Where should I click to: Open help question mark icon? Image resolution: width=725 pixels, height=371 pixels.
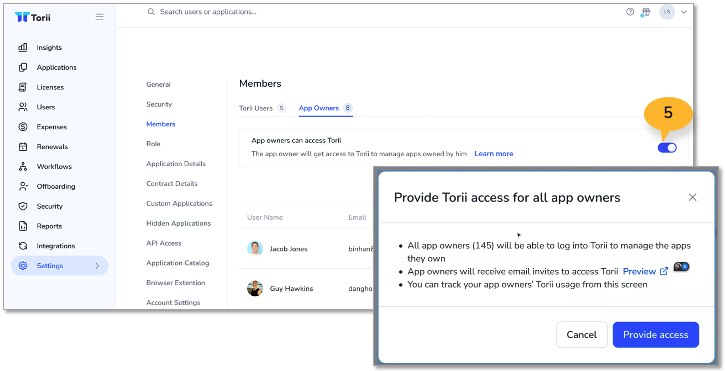point(630,12)
